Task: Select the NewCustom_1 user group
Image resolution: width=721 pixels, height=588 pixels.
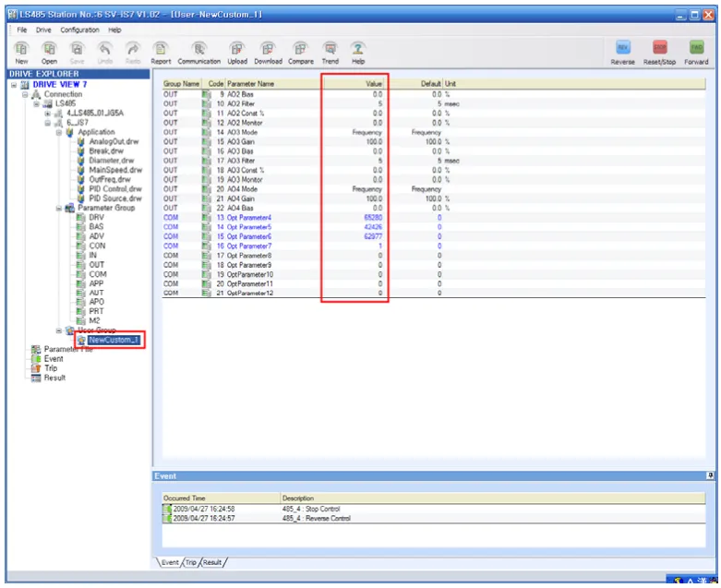Action: (x=114, y=340)
